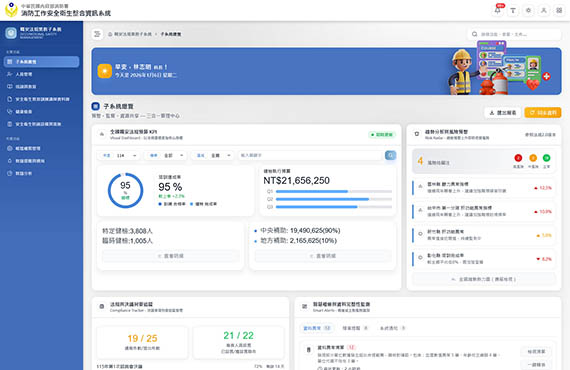Click the green 即時更新 status badge

click(x=382, y=134)
